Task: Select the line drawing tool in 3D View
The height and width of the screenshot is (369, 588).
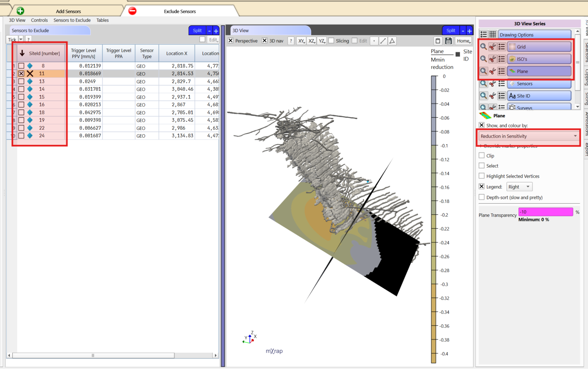Action: pyautogui.click(x=383, y=41)
